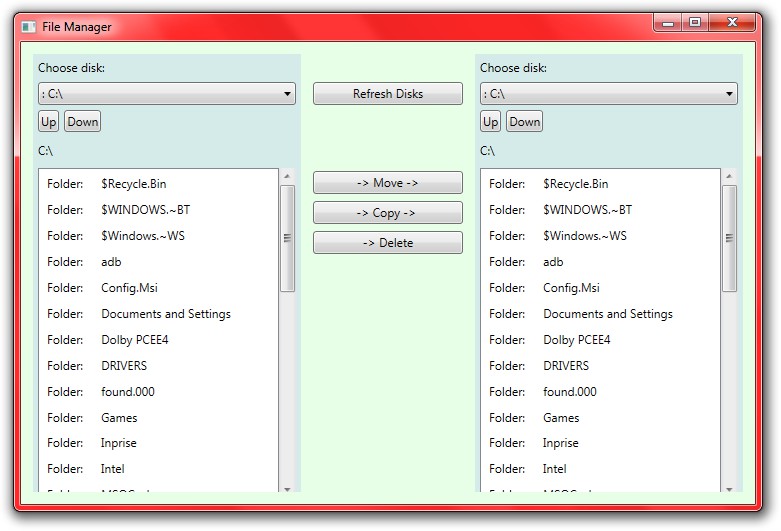Click the left list scrollbar thumb
The image size is (781, 531).
coord(287,238)
